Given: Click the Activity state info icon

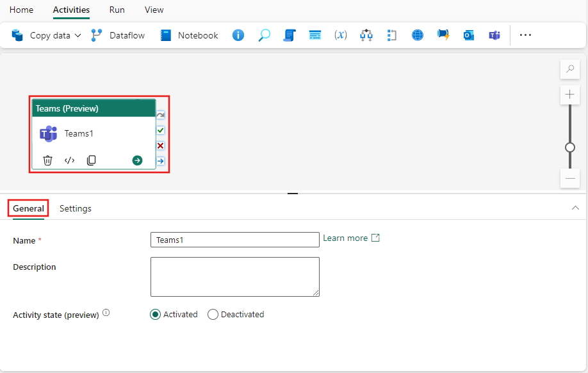Looking at the screenshot, I should (106, 313).
